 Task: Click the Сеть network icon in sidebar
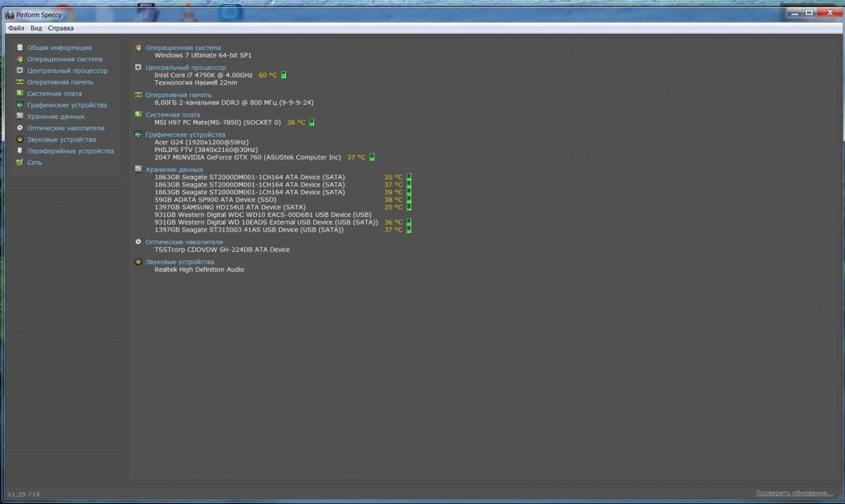point(20,163)
